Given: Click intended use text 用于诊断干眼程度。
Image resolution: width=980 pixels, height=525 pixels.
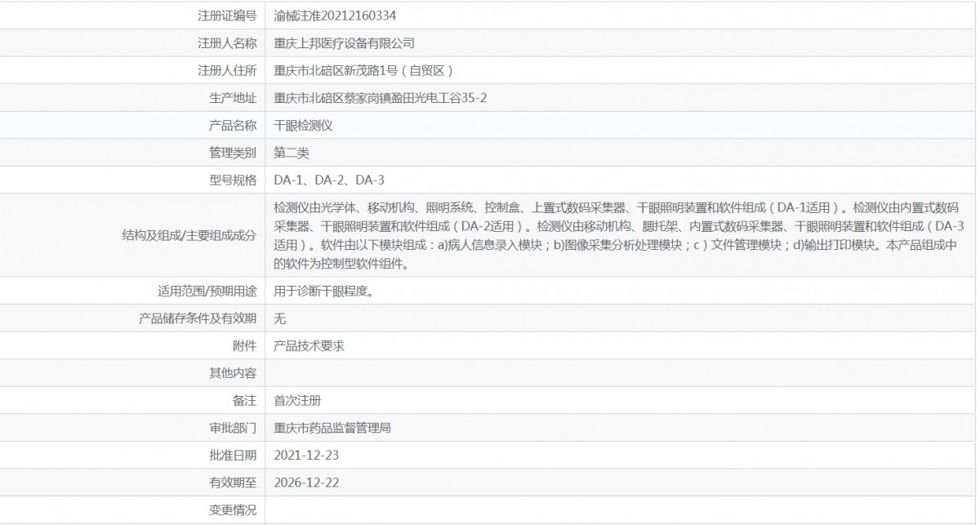Looking at the screenshot, I should click(x=324, y=291).
